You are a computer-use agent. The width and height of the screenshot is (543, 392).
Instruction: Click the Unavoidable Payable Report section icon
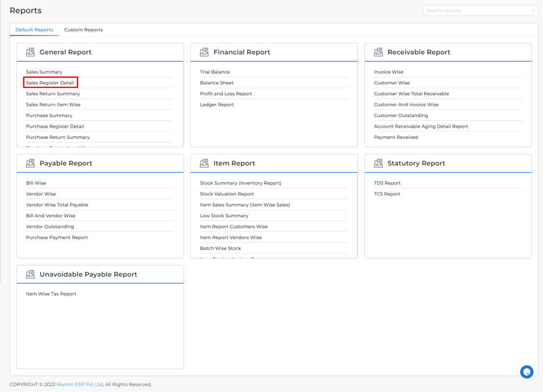pyautogui.click(x=30, y=274)
